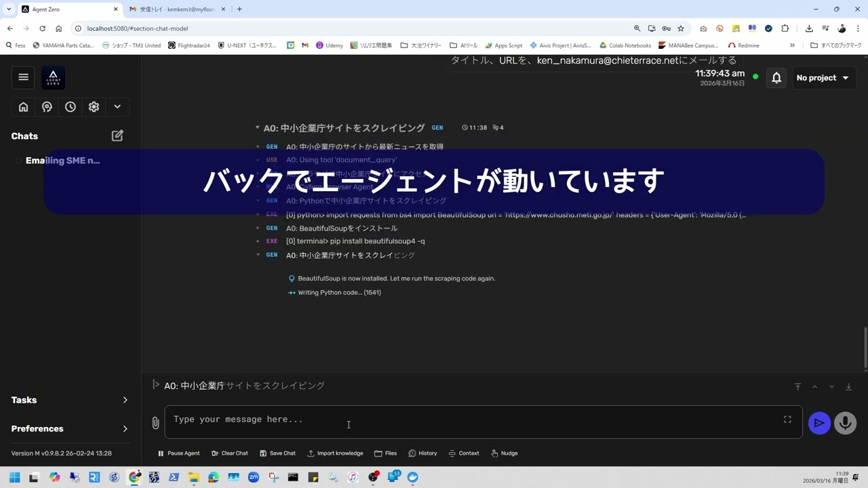Open the No project dropdown
This screenshot has height=488, width=868.
tap(823, 78)
